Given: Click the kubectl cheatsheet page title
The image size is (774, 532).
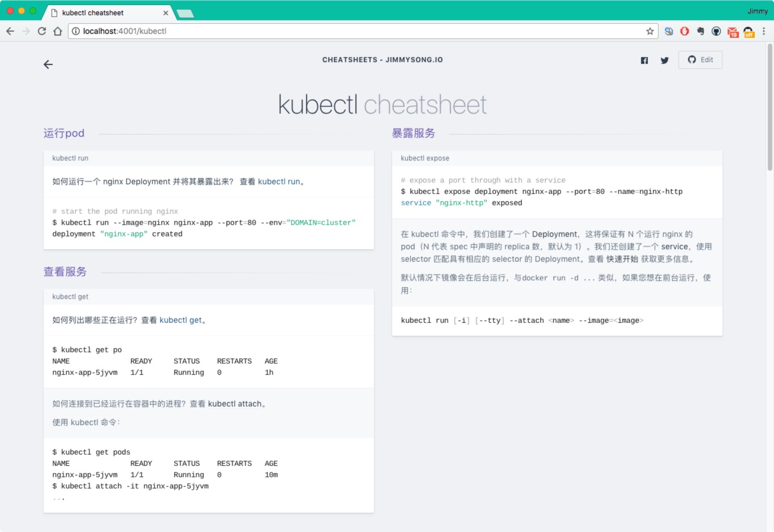Looking at the screenshot, I should (382, 105).
